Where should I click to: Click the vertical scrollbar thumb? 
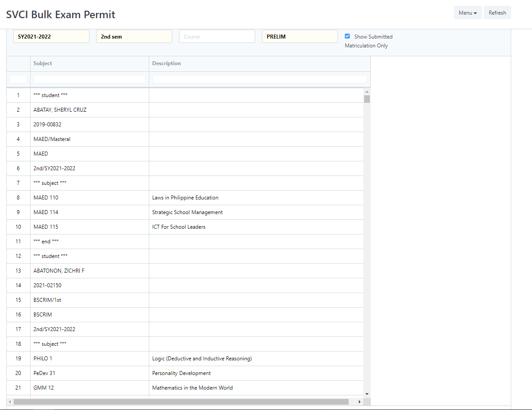pos(367,99)
